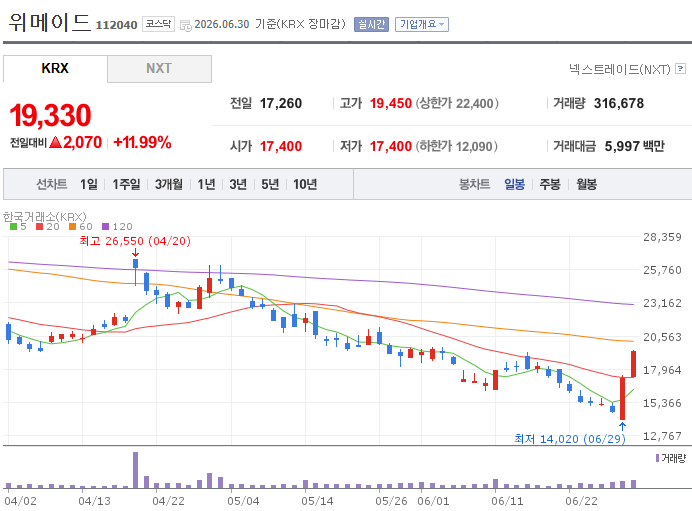This screenshot has height=511, width=692.
Task: Click the tallest volume bar near 04/20
Action: coord(135,470)
